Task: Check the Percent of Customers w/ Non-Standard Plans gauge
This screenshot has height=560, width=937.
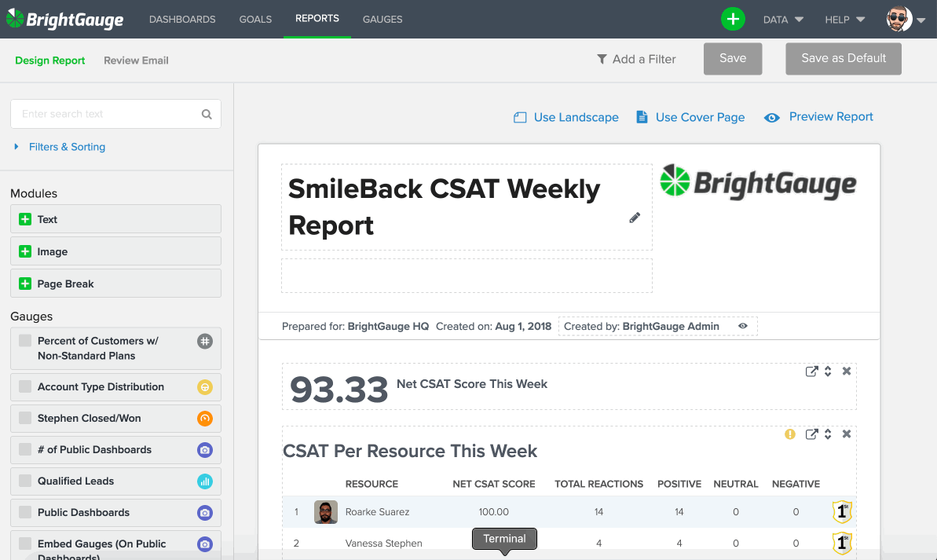Action: (25, 341)
